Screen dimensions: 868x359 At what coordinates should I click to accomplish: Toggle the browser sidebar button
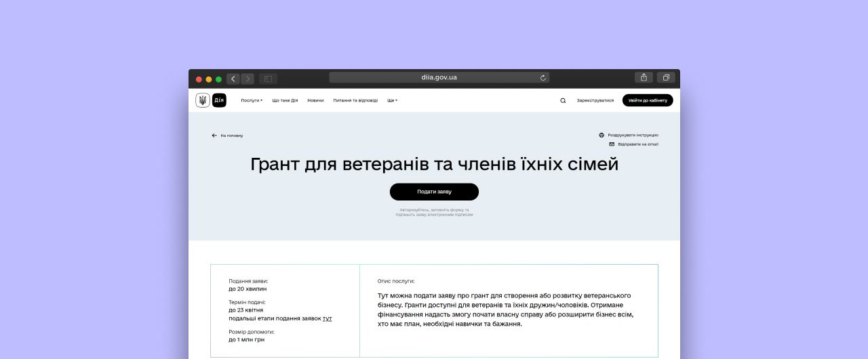(268, 79)
